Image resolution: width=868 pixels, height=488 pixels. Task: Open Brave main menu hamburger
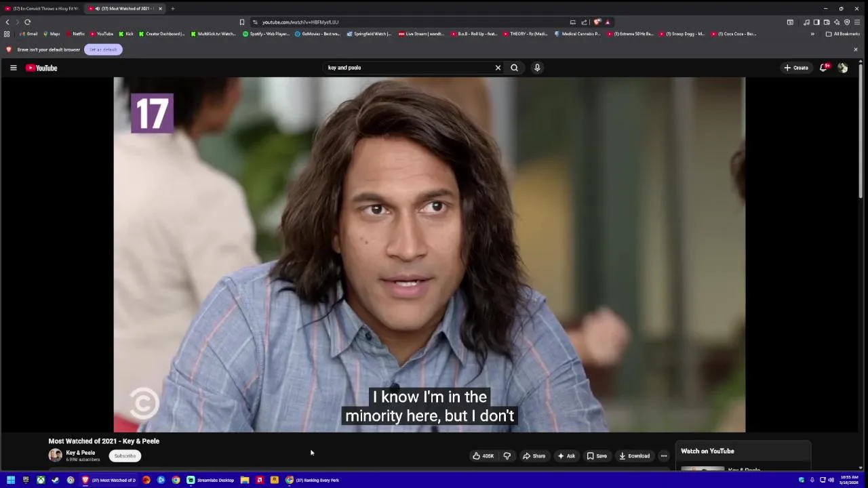857,22
